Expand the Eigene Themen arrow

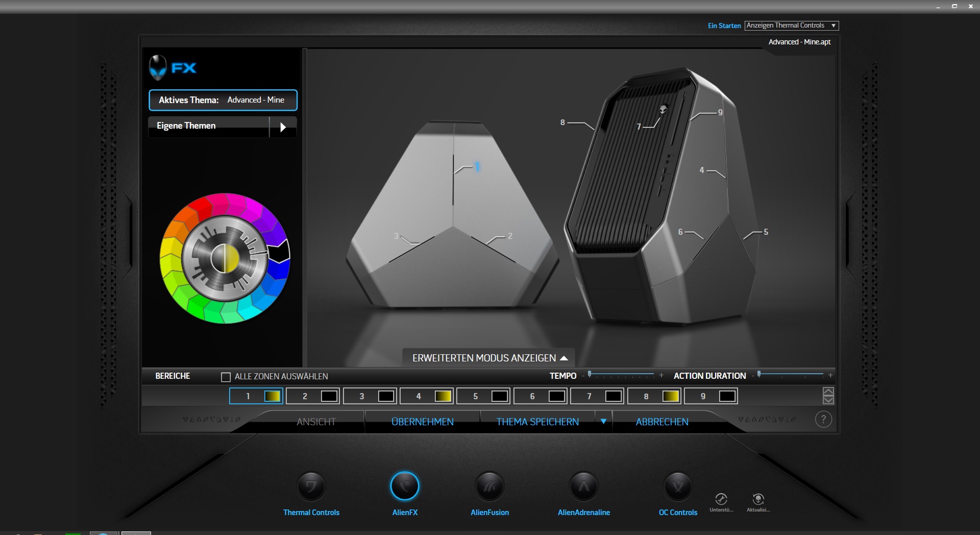[283, 127]
